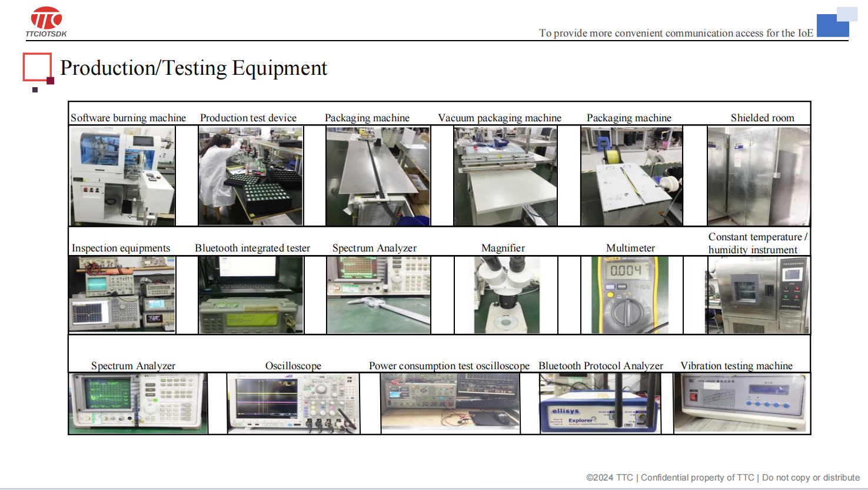Click the confidential copyright footer text
Image resolution: width=868 pixels, height=490 pixels.
coord(723,478)
